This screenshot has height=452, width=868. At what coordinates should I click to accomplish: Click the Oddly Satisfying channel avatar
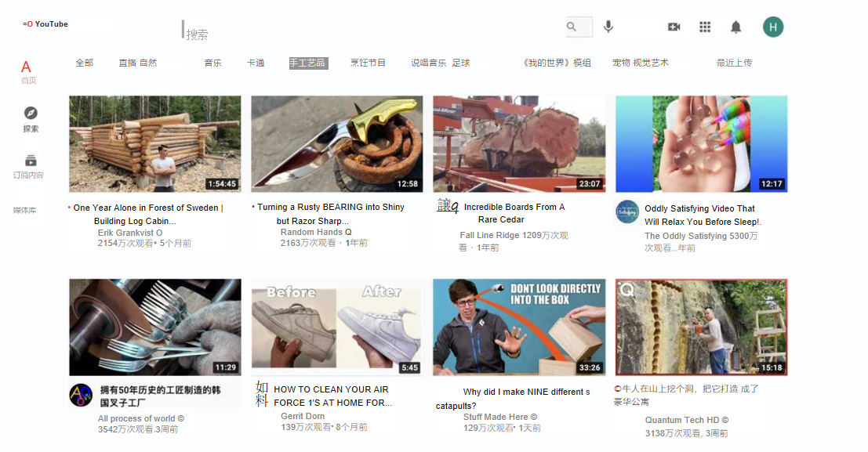pyautogui.click(x=627, y=212)
